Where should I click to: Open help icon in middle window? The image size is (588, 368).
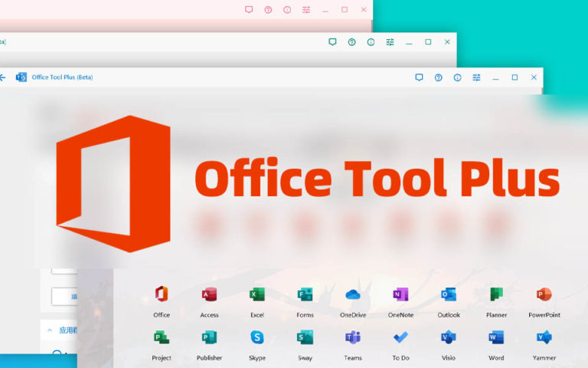point(351,42)
